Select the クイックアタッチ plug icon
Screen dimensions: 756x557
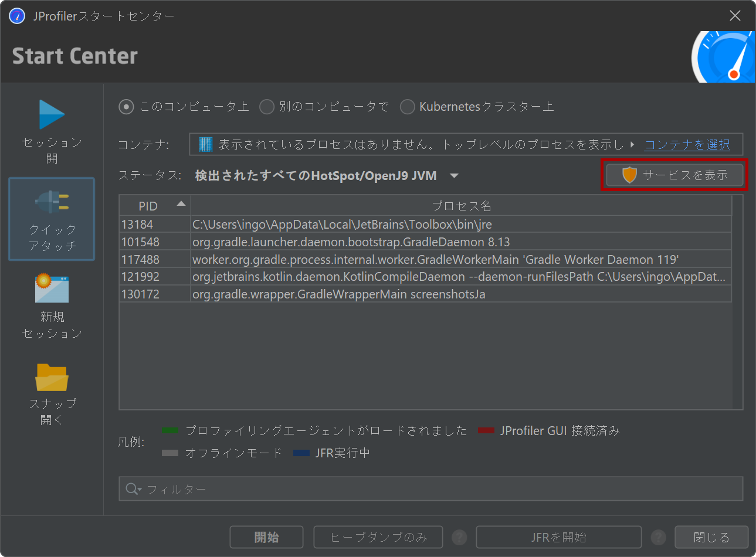tap(52, 202)
